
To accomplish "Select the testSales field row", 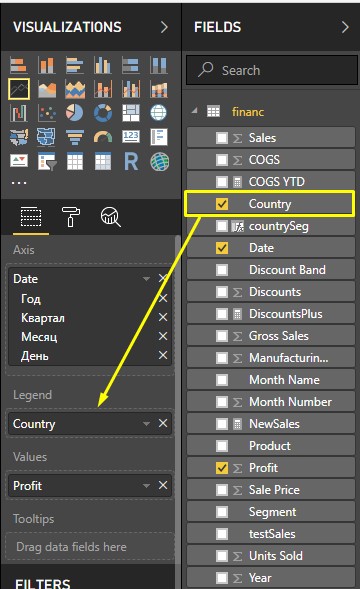I will point(271,534).
